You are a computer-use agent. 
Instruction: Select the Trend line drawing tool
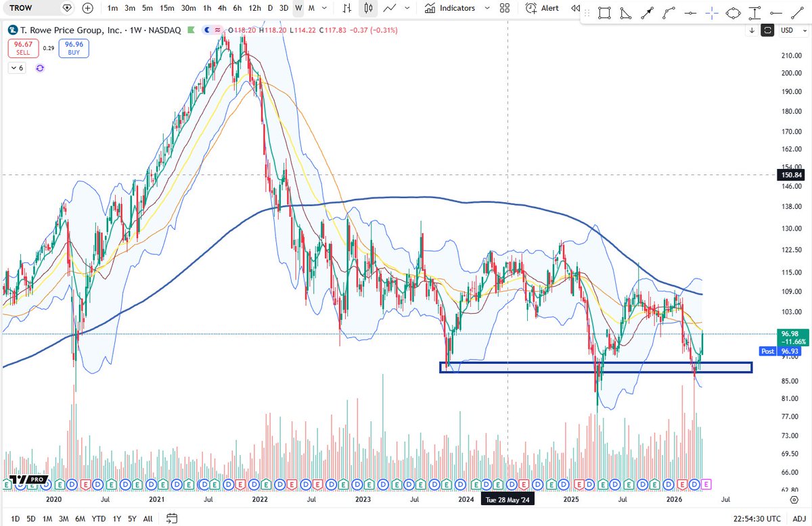pos(796,14)
